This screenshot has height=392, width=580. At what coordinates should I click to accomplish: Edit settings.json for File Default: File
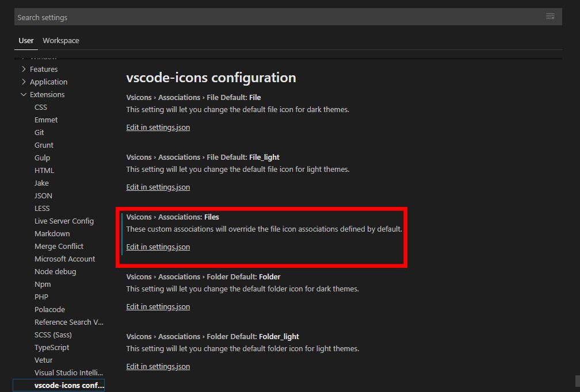pyautogui.click(x=158, y=127)
